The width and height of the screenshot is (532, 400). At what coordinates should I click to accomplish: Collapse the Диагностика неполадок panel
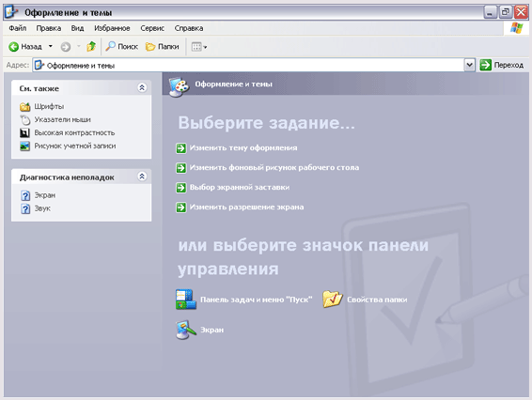142,177
